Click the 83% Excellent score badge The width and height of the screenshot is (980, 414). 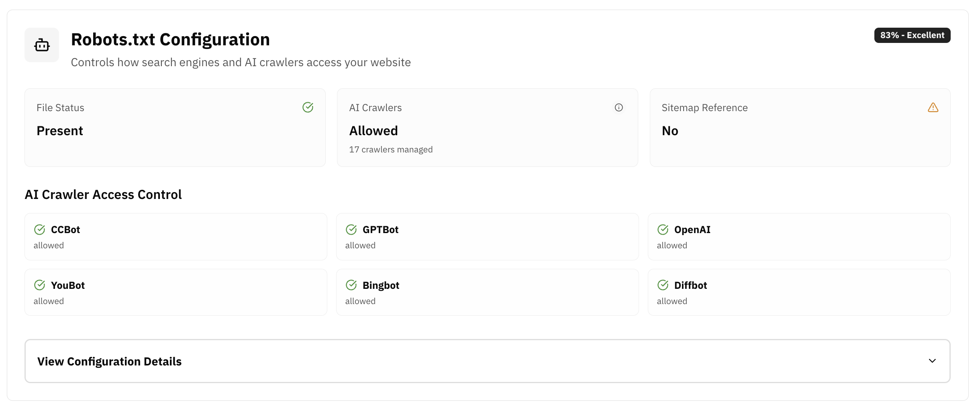coord(912,35)
